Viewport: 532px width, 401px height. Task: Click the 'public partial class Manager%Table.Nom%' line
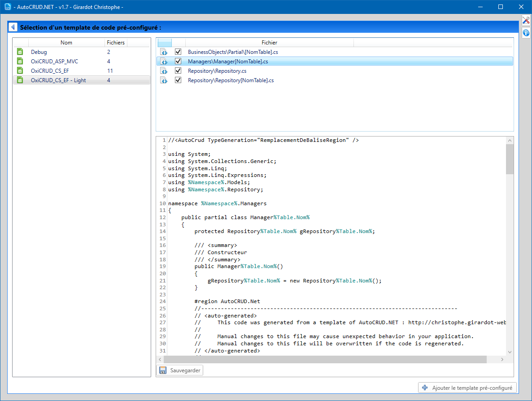point(245,217)
